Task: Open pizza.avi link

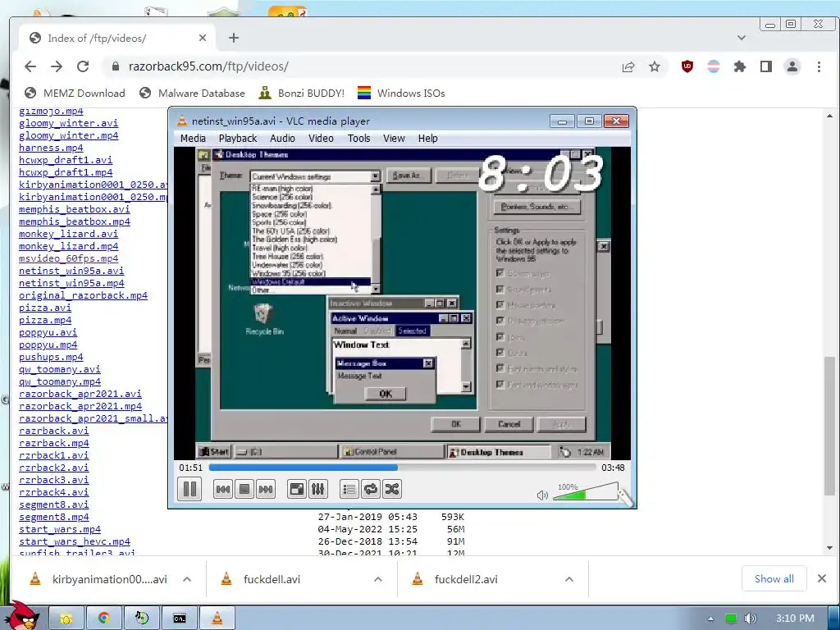Action: point(45,308)
